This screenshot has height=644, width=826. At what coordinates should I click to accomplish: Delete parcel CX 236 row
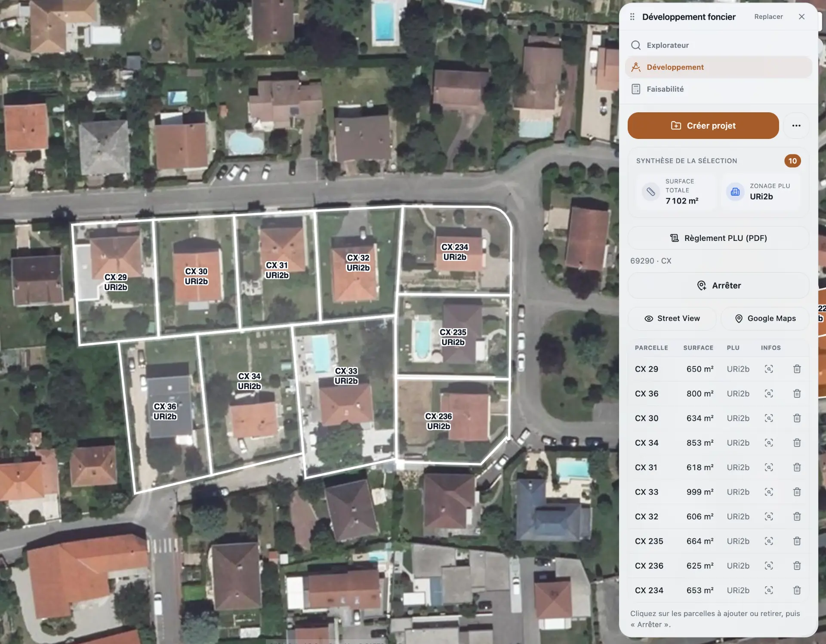[x=797, y=566]
